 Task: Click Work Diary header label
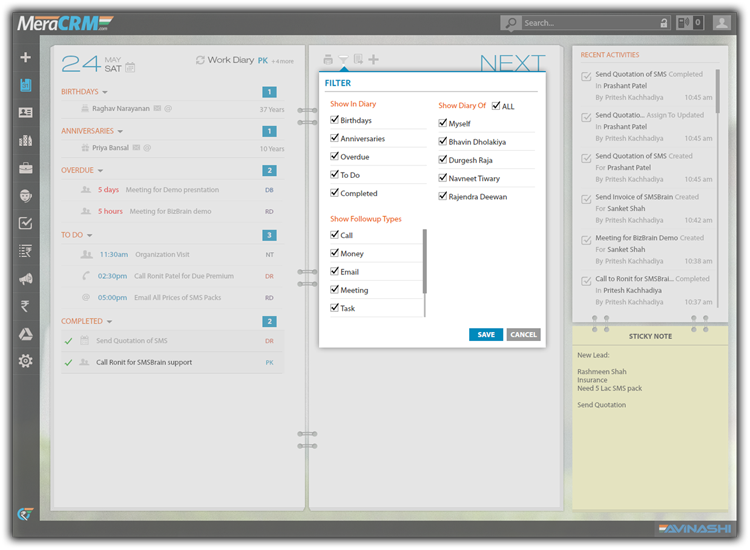click(x=229, y=60)
